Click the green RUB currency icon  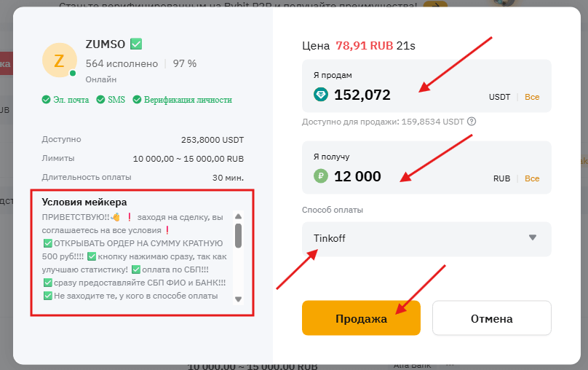[x=321, y=176]
